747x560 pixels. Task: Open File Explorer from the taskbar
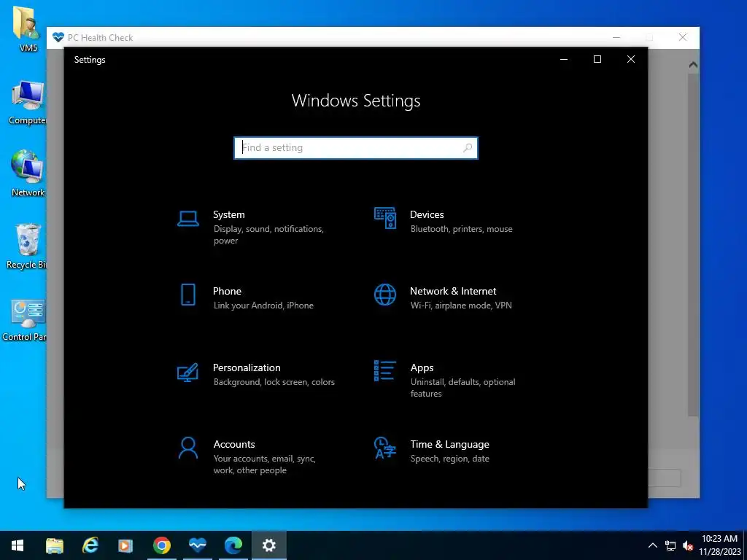point(54,545)
